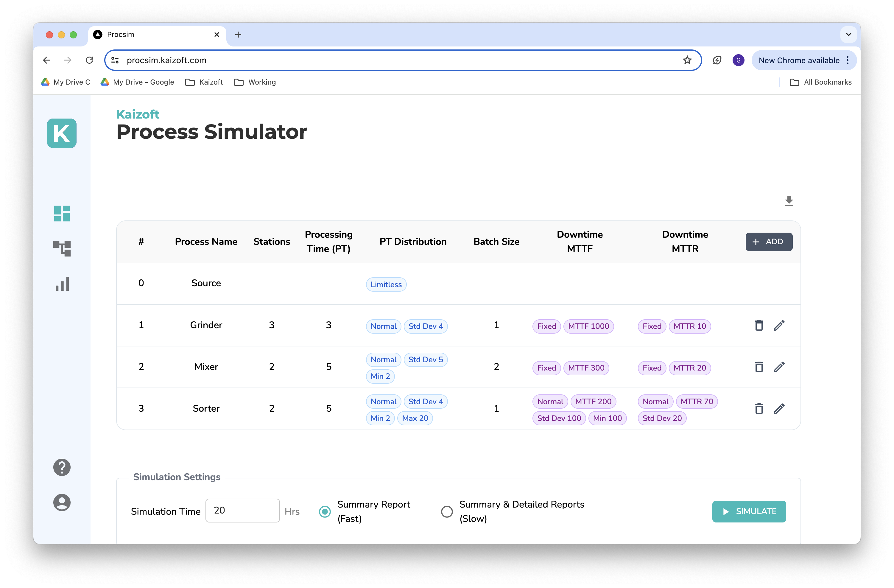894x588 pixels.
Task: Edit the Sorter process with pencil icon
Action: pos(779,409)
